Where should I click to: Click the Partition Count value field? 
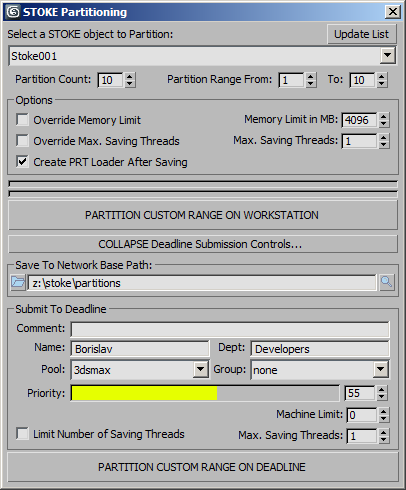click(x=111, y=80)
